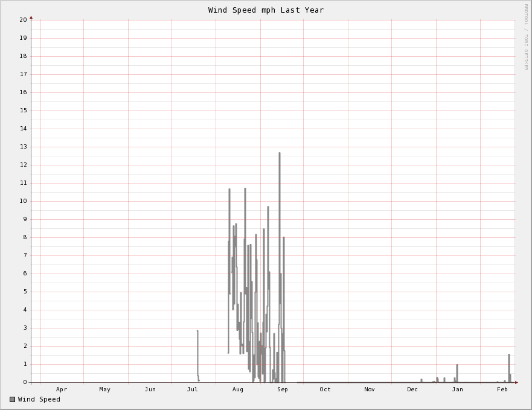Select the Aug label on the time axis
The height and width of the screenshot is (410, 532).
238,389
